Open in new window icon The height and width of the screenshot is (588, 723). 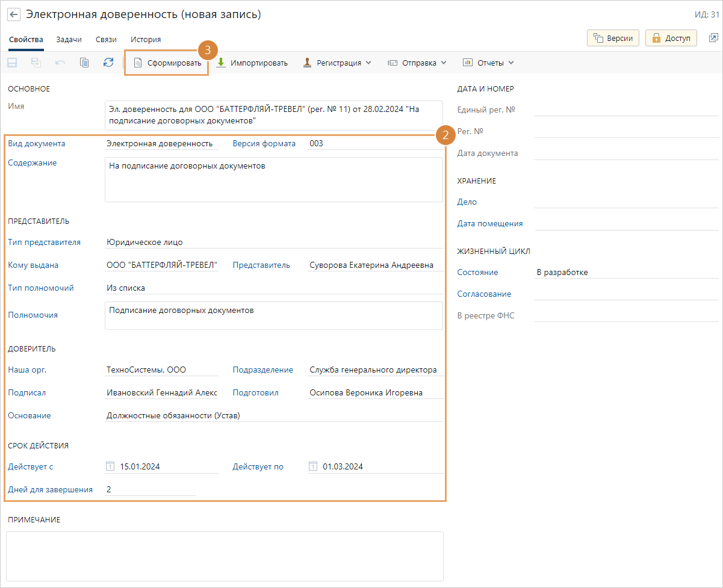click(x=713, y=38)
